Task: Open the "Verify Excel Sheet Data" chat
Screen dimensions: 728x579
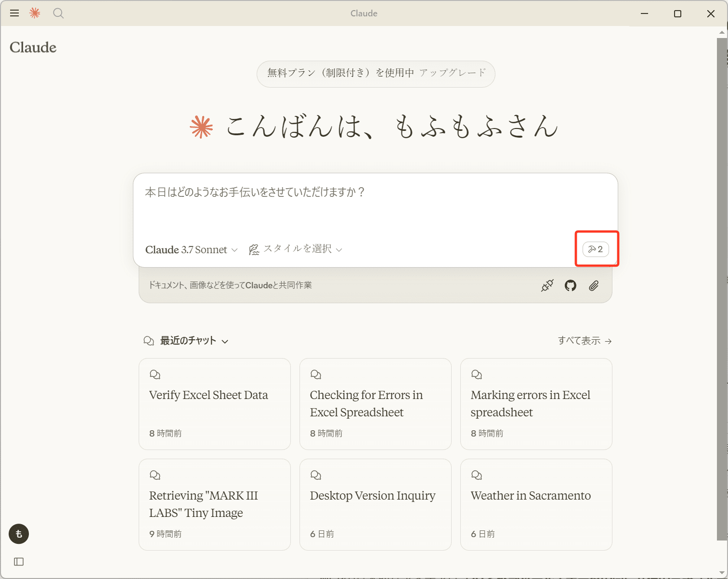Action: [214, 404]
